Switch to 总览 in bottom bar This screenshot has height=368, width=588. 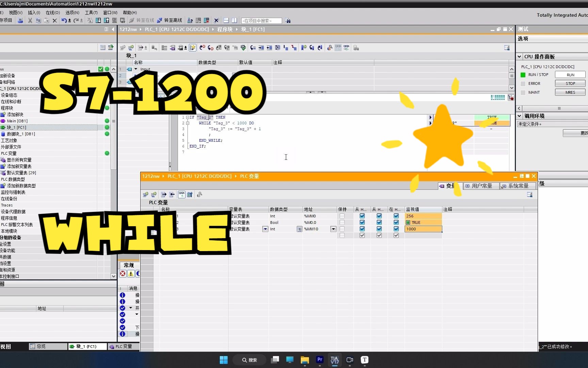point(48,347)
